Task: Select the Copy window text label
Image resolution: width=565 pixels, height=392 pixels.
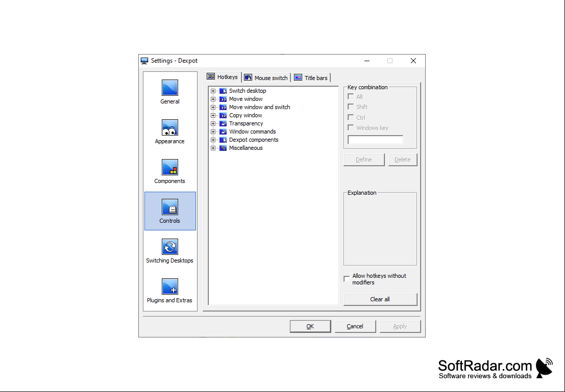Action: click(x=245, y=116)
